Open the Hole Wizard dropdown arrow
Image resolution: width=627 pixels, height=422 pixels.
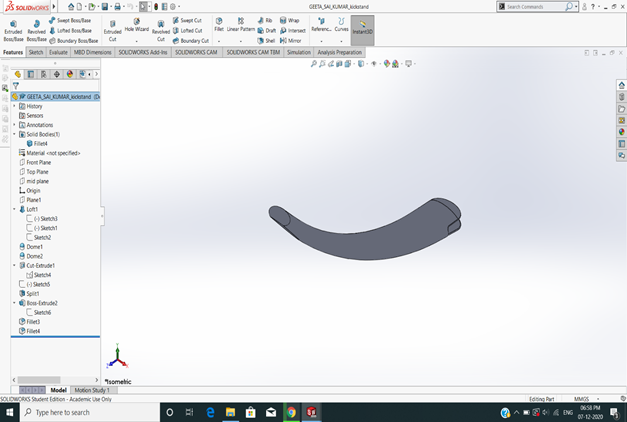(x=136, y=41)
